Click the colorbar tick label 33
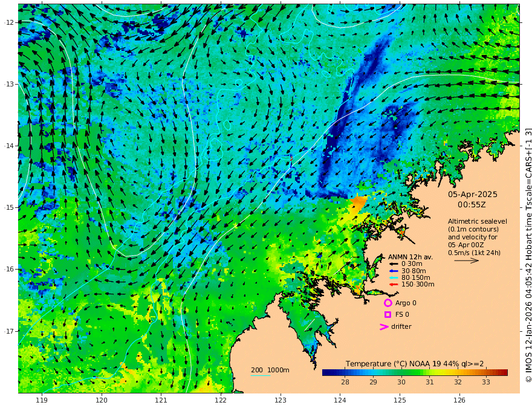532x411 pixels. (x=486, y=382)
